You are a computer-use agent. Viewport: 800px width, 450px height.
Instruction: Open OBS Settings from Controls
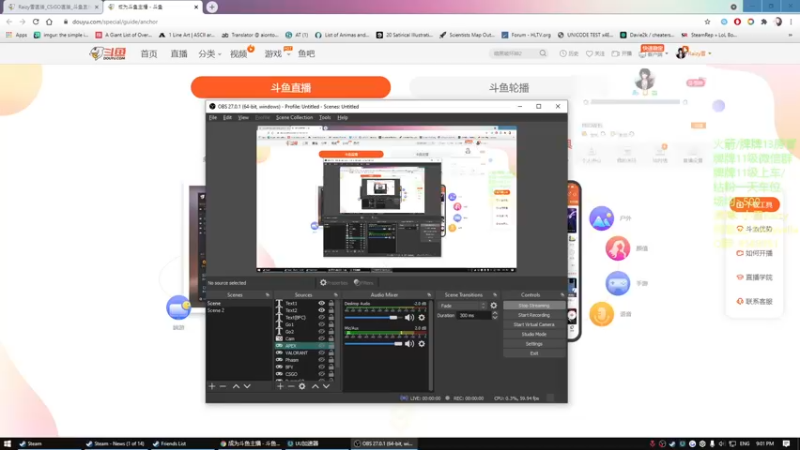click(x=534, y=344)
